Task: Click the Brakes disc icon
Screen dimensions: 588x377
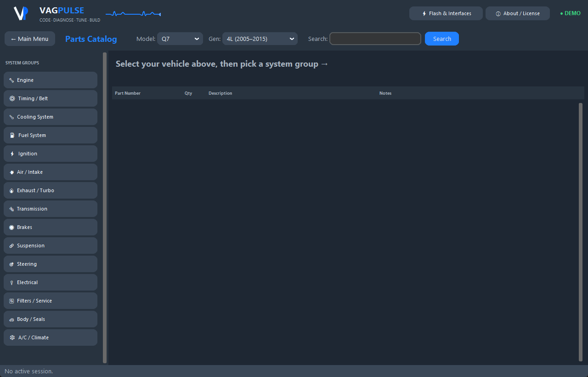Action: tap(11, 227)
